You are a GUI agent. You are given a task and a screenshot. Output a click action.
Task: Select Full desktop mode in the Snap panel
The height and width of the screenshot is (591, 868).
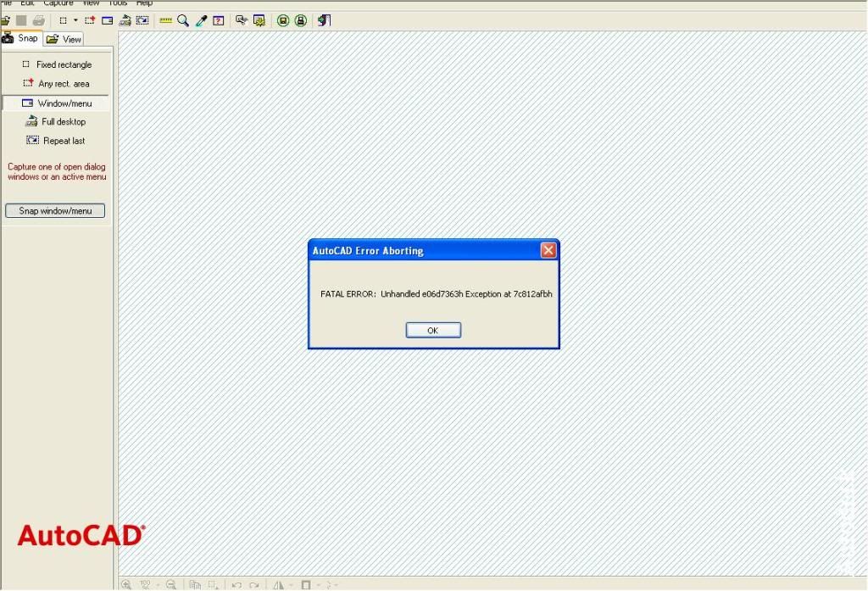[x=55, y=122]
